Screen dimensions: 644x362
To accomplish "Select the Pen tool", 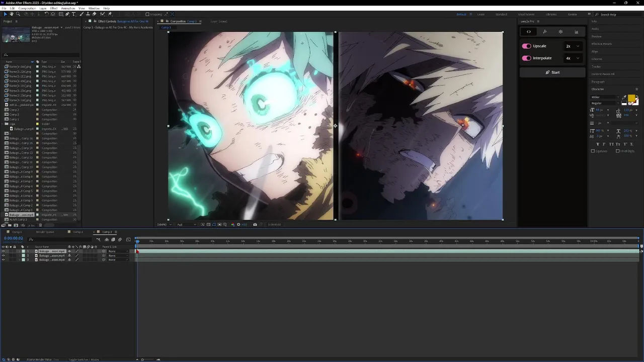I will [x=67, y=14].
